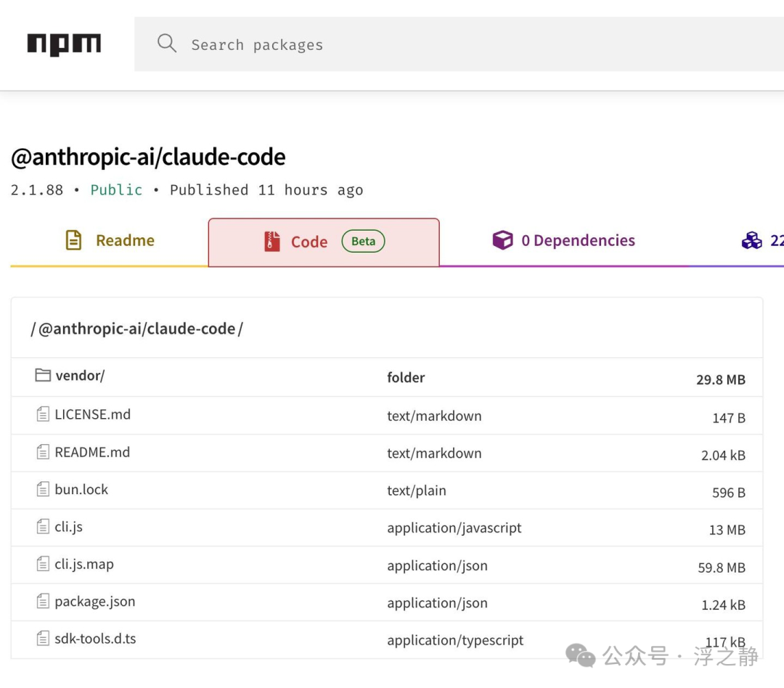Screen dimensions: 784x688
Task: Click the Public label
Action: tap(116, 190)
